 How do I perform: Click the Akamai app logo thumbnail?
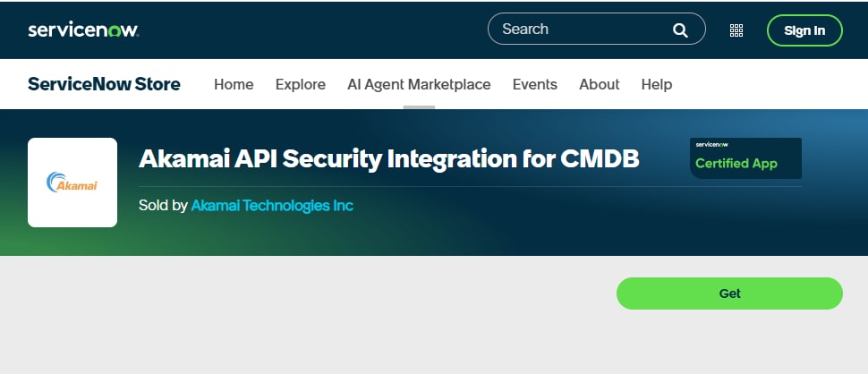coord(72,182)
